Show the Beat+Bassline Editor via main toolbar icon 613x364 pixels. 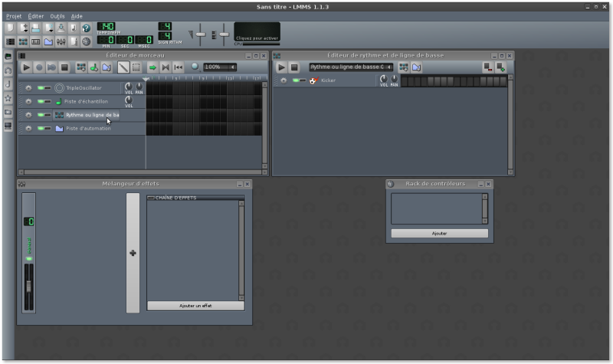[24, 41]
